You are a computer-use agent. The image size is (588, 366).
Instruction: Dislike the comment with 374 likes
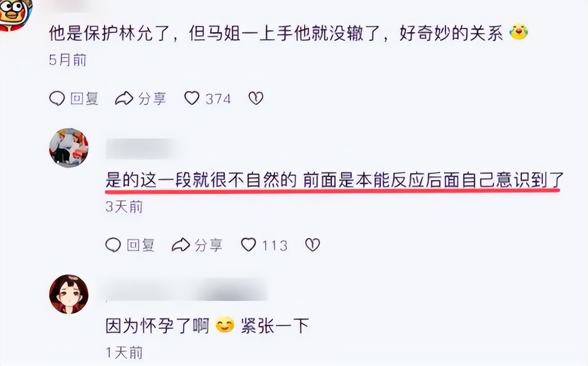(x=256, y=98)
